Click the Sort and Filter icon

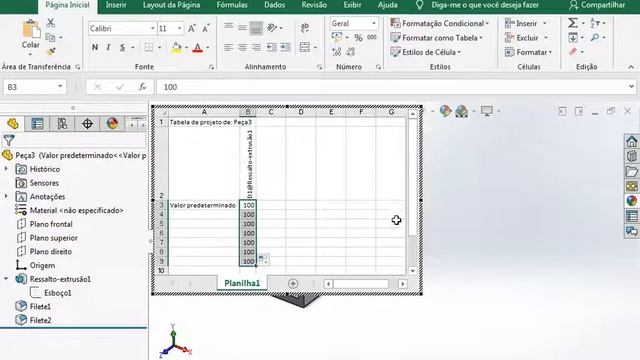pos(595,23)
